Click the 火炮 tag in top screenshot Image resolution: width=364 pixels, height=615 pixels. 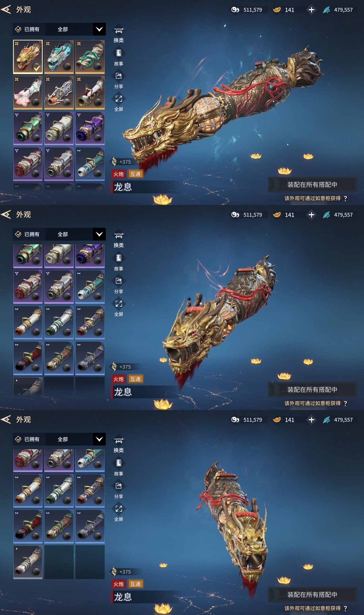[119, 174]
